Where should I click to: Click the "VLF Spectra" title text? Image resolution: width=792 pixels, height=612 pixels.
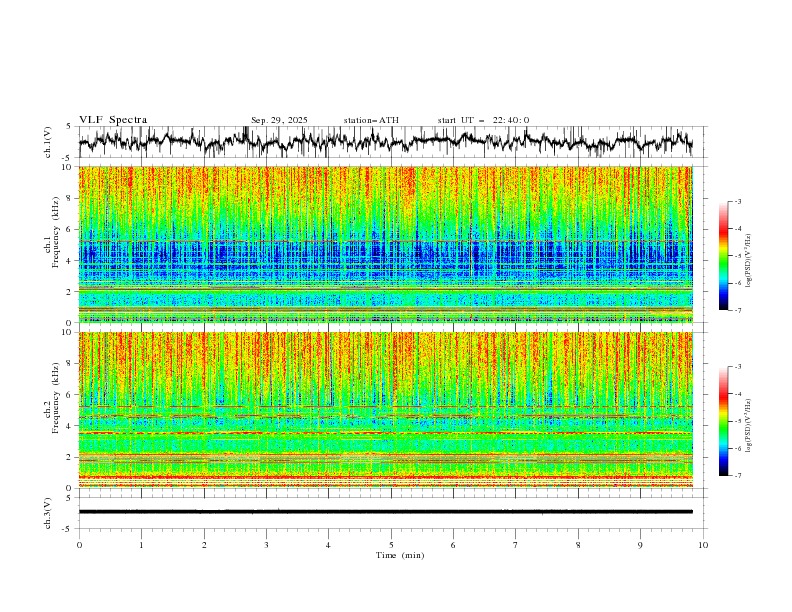pos(113,120)
